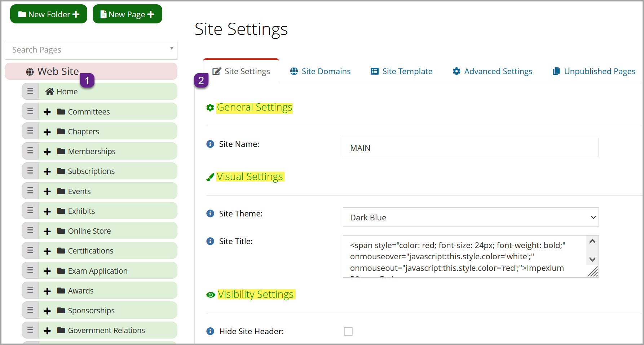Click the drag handle beside Subscriptions
Image resolution: width=644 pixels, height=345 pixels.
tap(30, 171)
